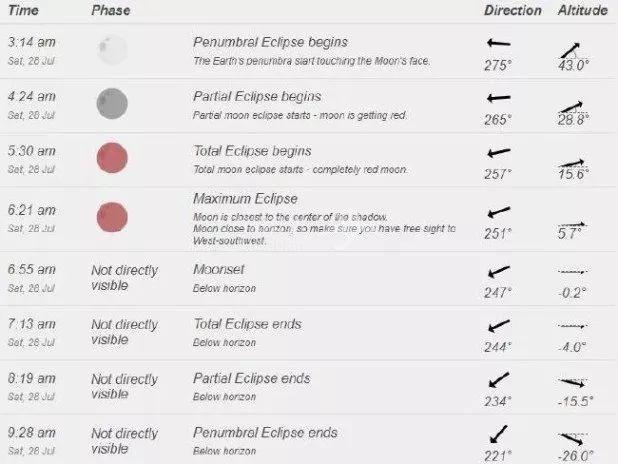
Task: Select the Phase column header
Action: tap(111, 10)
